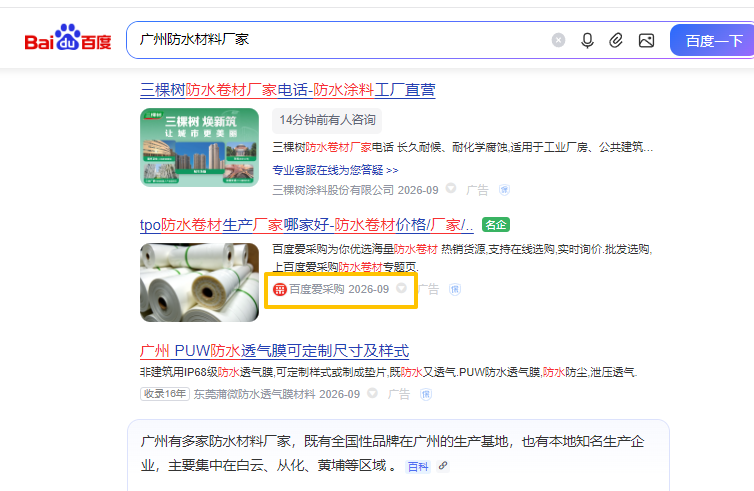Open image search icon
This screenshot has width=754, height=491.
point(646,40)
